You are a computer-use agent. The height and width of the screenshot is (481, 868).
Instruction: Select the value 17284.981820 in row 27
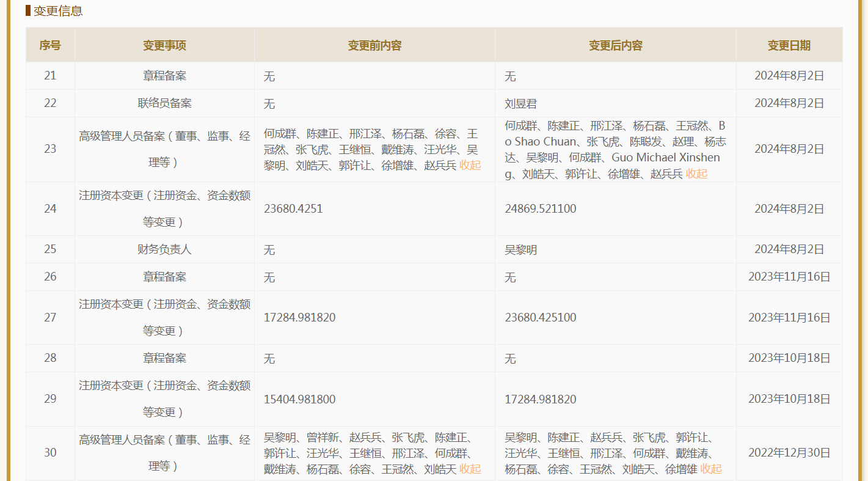click(x=299, y=318)
